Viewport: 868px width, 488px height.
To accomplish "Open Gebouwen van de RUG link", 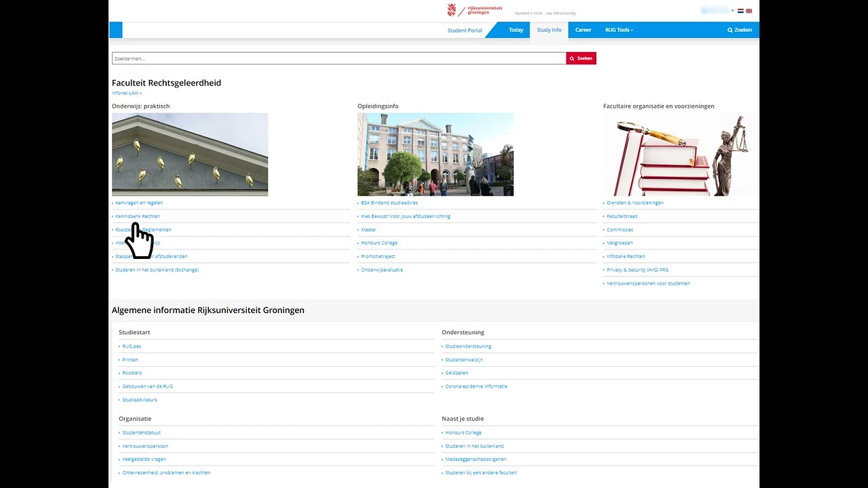I will [147, 386].
